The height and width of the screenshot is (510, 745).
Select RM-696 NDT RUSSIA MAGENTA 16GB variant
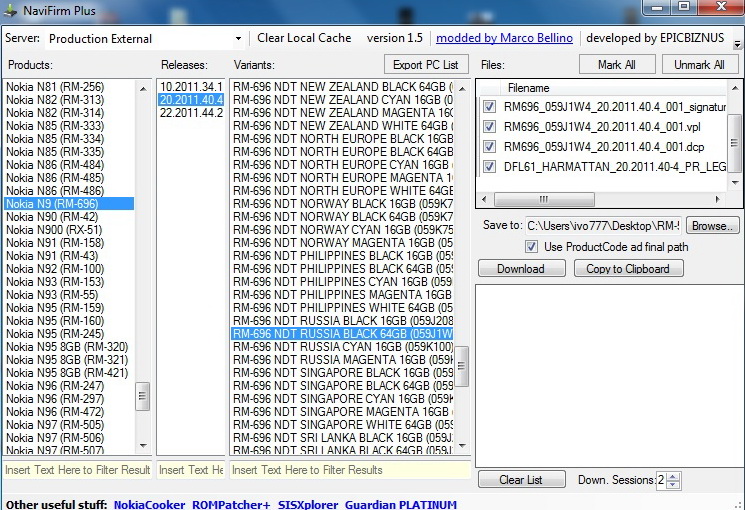click(x=343, y=360)
